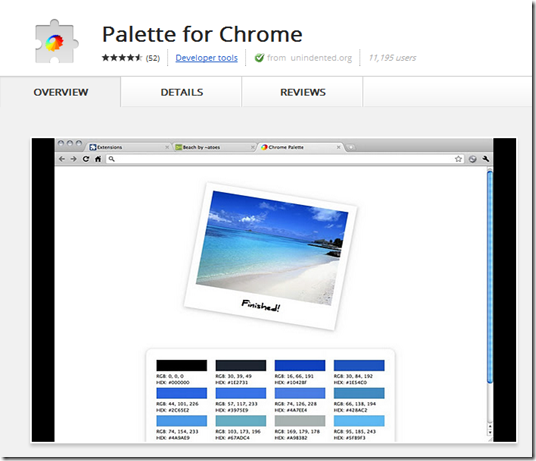Click the bookmark star in the preview address bar
This screenshot has height=461, width=536.
click(x=458, y=159)
